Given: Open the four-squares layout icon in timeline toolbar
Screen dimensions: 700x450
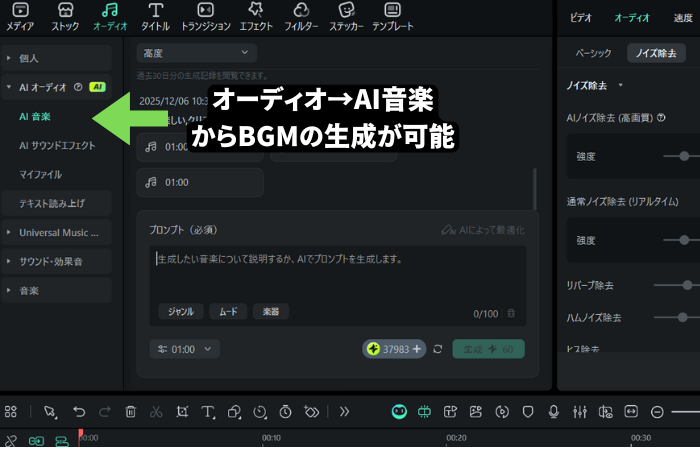Looking at the screenshot, I should click(x=11, y=411).
